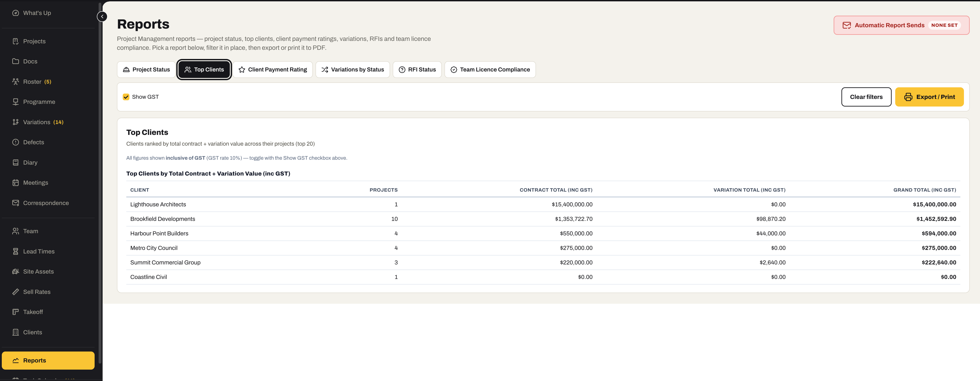Click the CONTRACT TOTAL (INC GST) header
This screenshot has width=980, height=381.
pos(556,190)
